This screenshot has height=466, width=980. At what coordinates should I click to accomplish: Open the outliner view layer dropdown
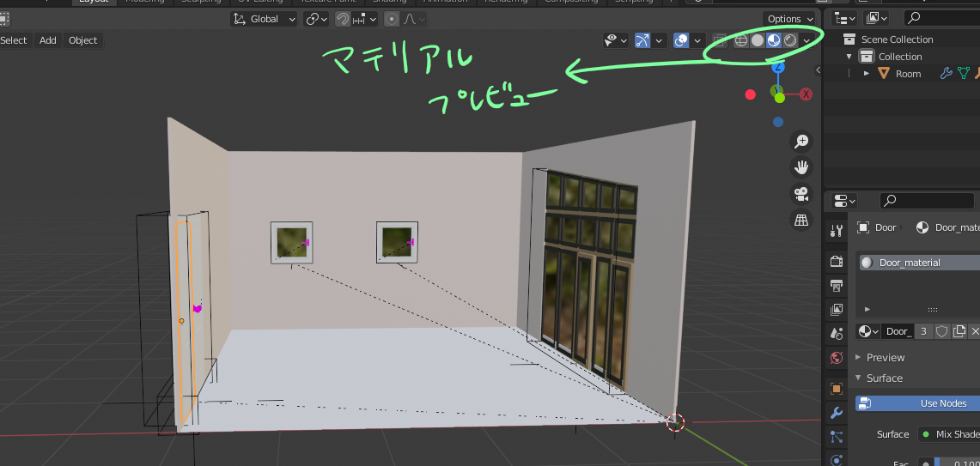coord(877,19)
